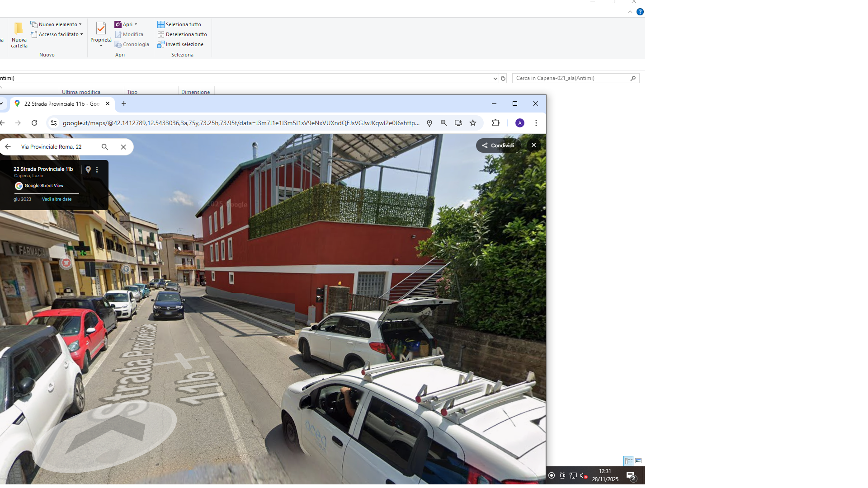868x488 pixels.
Task: Click Deseleziona tutto in ribbon
Action: 182,34
